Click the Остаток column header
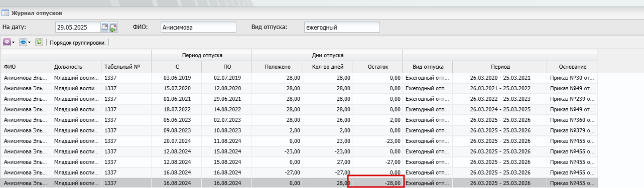The image size is (644, 188). 377,67
